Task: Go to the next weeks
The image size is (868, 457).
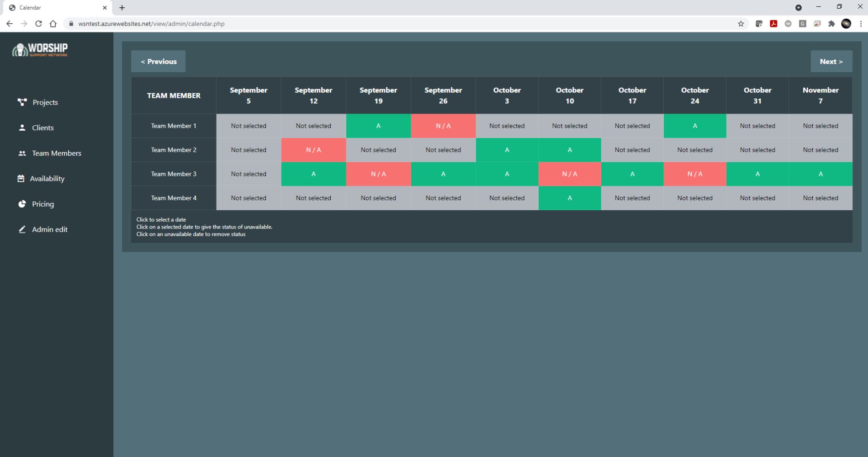Action: point(831,61)
